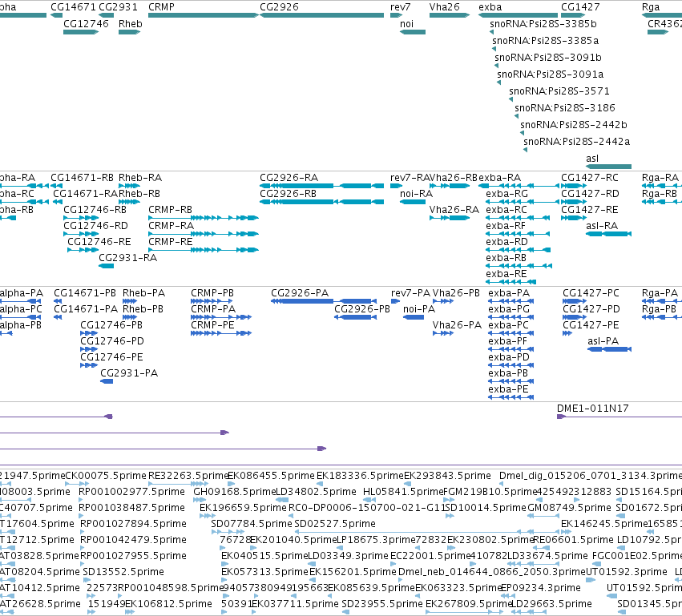Click the SD02527.5prime EST label
This screenshot has width=682, height=616.
click(x=335, y=524)
